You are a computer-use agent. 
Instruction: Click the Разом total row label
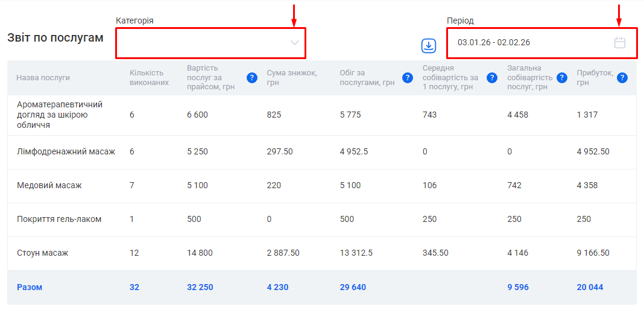click(30, 287)
